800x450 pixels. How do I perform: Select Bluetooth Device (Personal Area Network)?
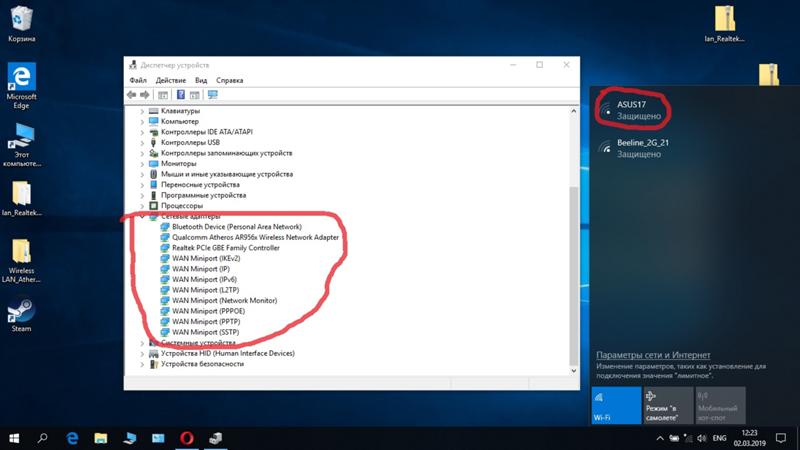coord(237,227)
